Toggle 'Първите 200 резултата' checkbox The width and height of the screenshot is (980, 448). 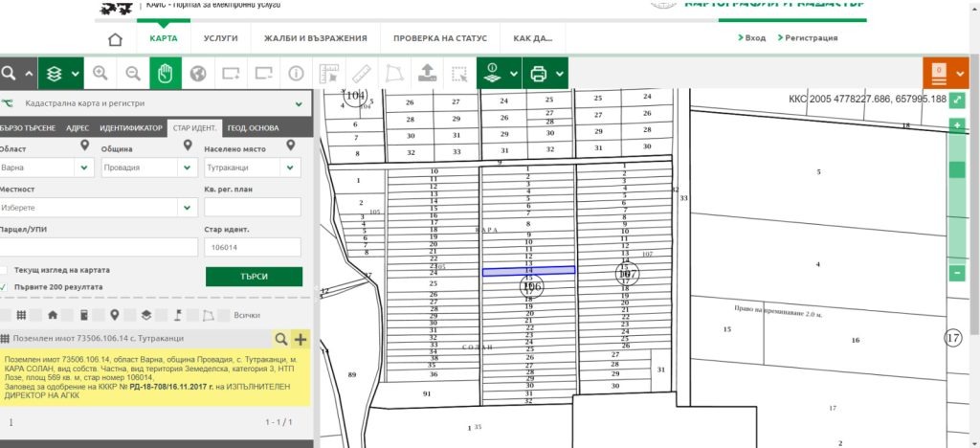pyautogui.click(x=5, y=286)
